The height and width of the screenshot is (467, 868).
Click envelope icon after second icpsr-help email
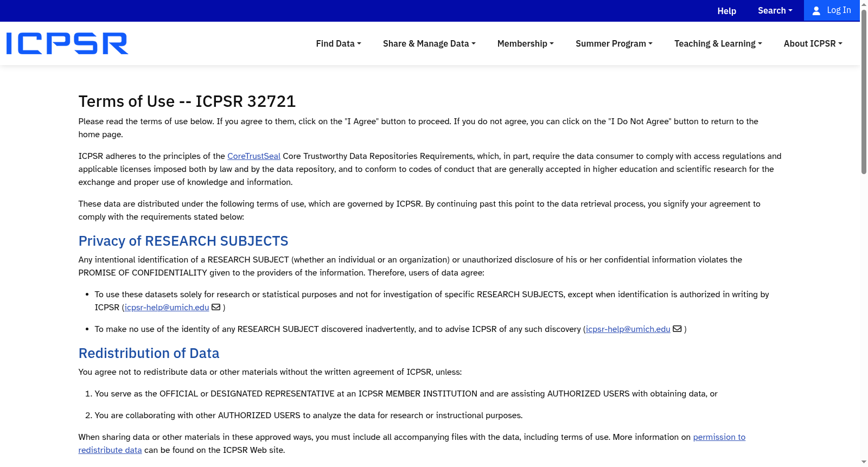pyautogui.click(x=677, y=329)
